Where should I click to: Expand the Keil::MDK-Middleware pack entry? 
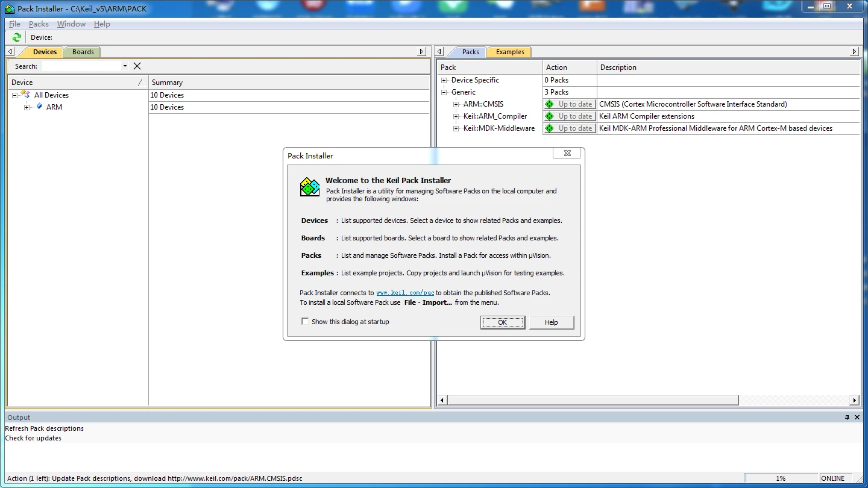pyautogui.click(x=456, y=128)
